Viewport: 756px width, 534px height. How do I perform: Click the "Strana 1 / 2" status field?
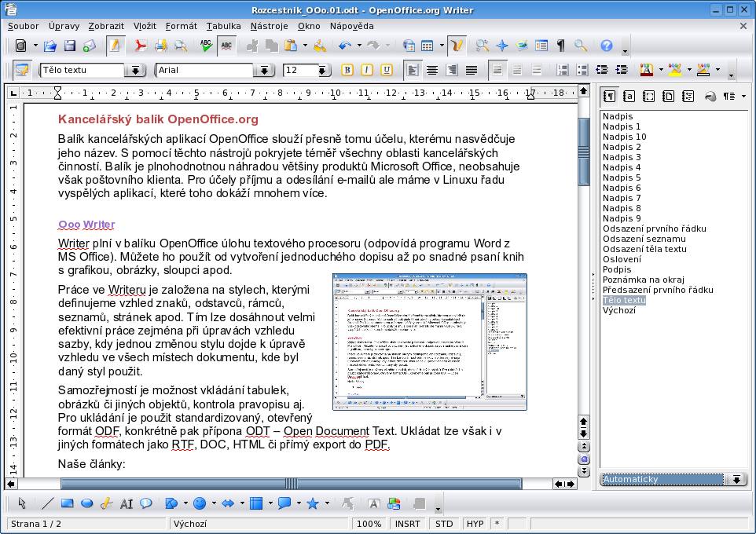click(x=86, y=524)
